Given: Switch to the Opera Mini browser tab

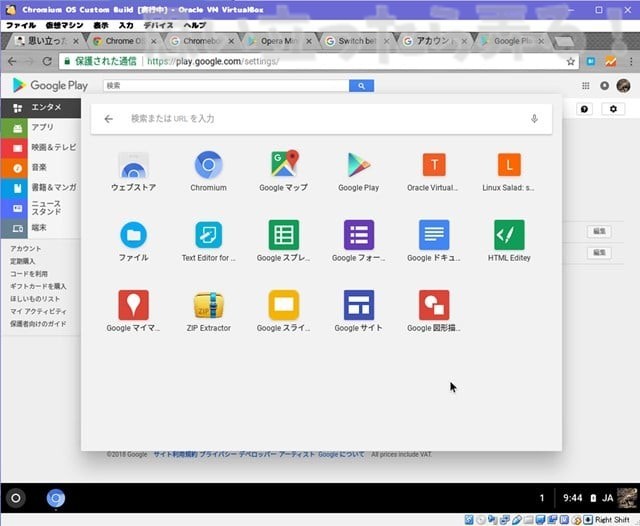Looking at the screenshot, I should pos(279,41).
